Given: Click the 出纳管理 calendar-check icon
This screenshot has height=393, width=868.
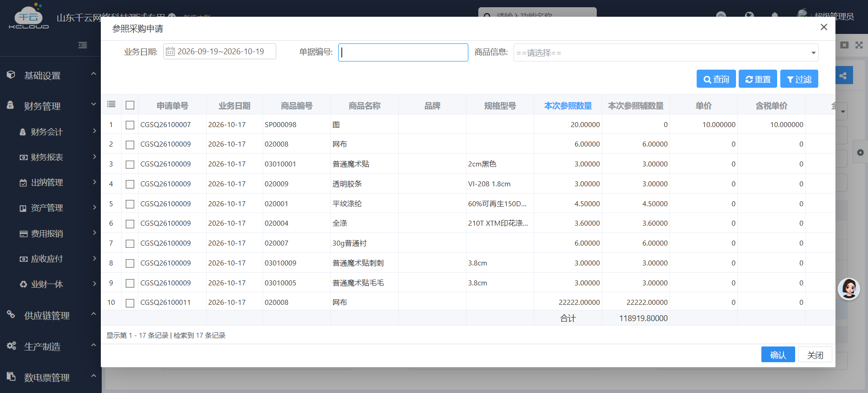Looking at the screenshot, I should click(23, 183).
